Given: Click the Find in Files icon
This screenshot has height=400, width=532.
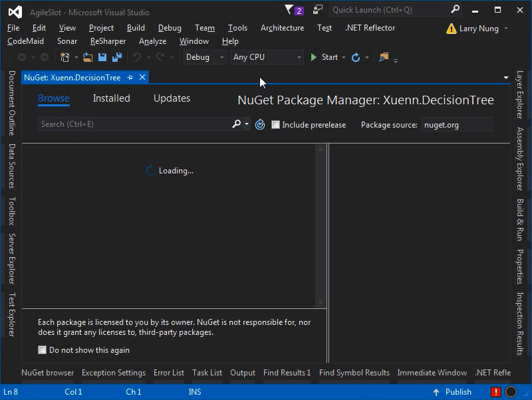Looking at the screenshot, I should [x=384, y=57].
